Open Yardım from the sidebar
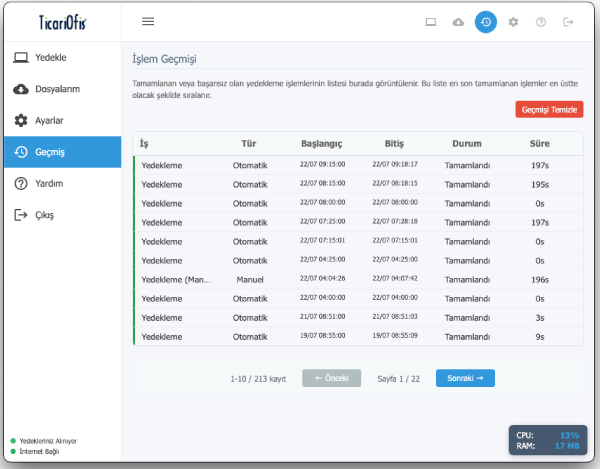 pyautogui.click(x=60, y=184)
